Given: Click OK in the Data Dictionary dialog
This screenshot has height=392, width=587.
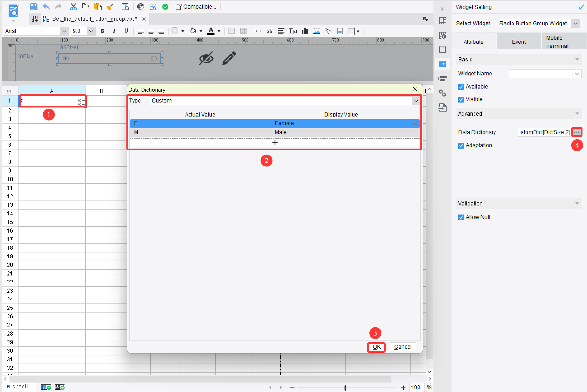Looking at the screenshot, I should point(376,347).
